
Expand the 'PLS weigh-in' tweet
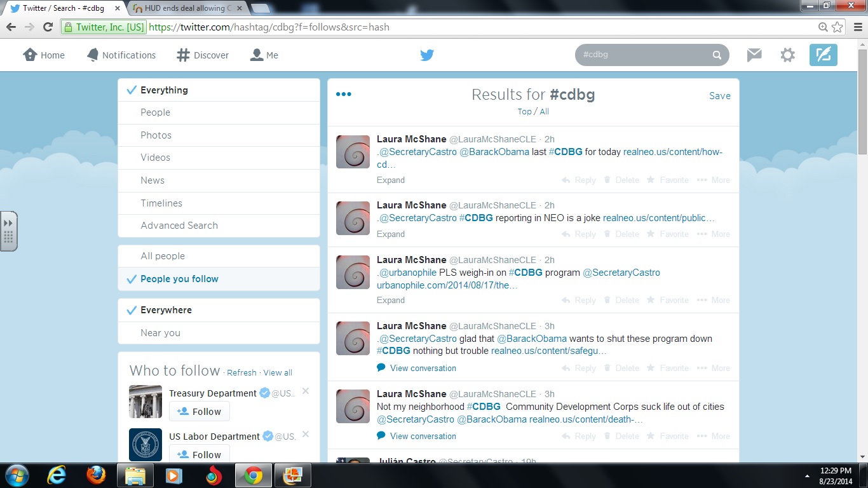pyautogui.click(x=391, y=300)
